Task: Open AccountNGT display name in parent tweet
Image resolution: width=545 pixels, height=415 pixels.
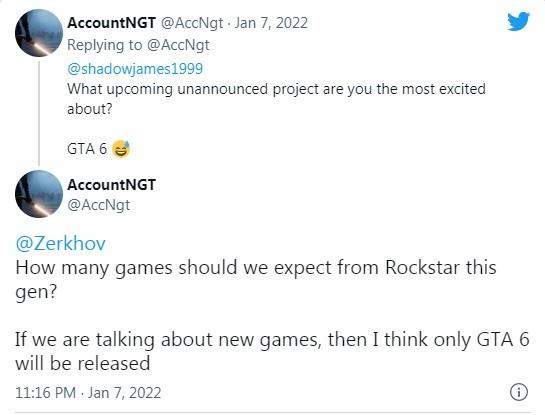Action: 111,23
